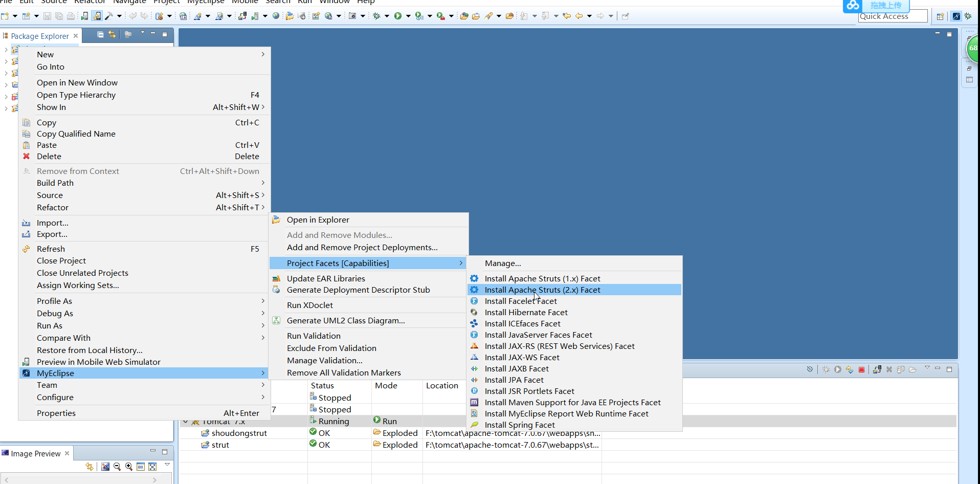This screenshot has height=484, width=980.
Task: Open the dropdown arrow next to the Debug icon
Action: point(387,16)
